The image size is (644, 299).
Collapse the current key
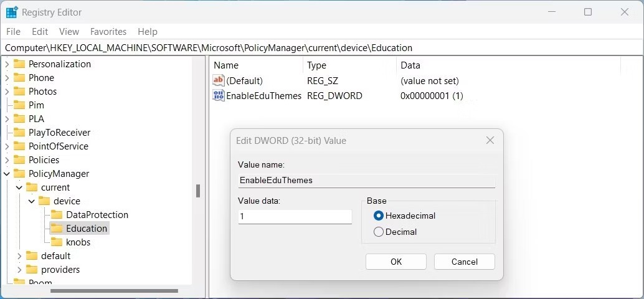point(19,187)
